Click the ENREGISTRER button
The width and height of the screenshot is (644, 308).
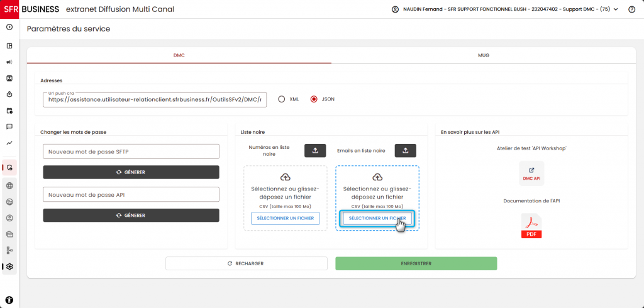tap(416, 263)
